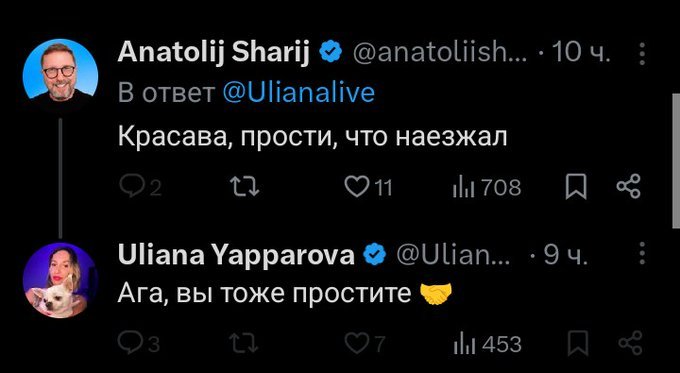The width and height of the screenshot is (680, 373).
Task: View analytics showing 453 views
Action: [x=487, y=344]
